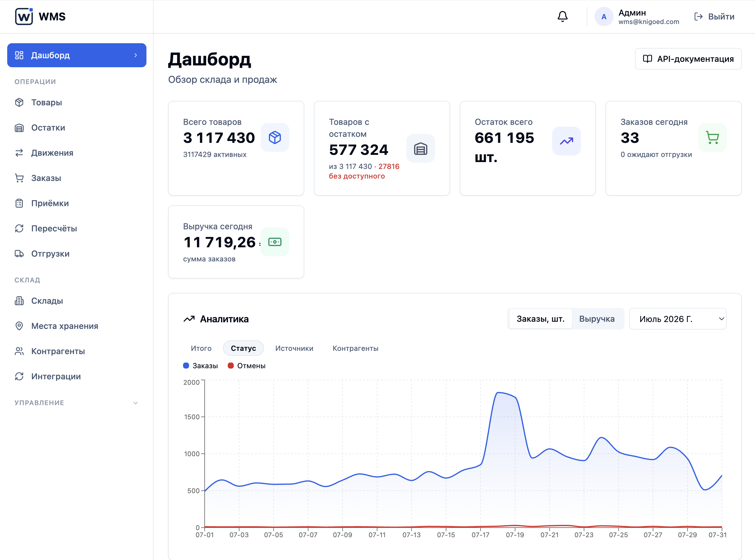Select the Итого analytics tab
Viewport: 755px width, 560px height.
[x=201, y=348]
